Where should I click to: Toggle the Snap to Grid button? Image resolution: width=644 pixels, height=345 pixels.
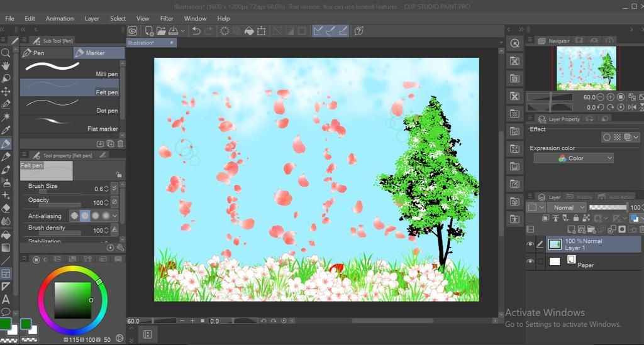343,31
